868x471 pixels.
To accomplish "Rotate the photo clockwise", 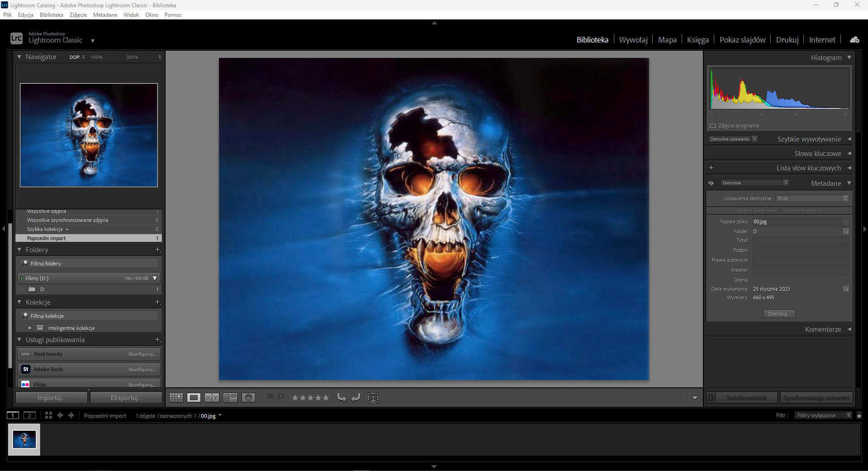I will coord(356,398).
